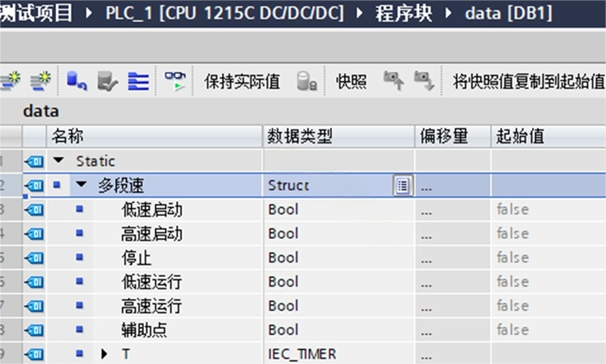
Task: Click breadcrumb 程序块
Action: (404, 14)
